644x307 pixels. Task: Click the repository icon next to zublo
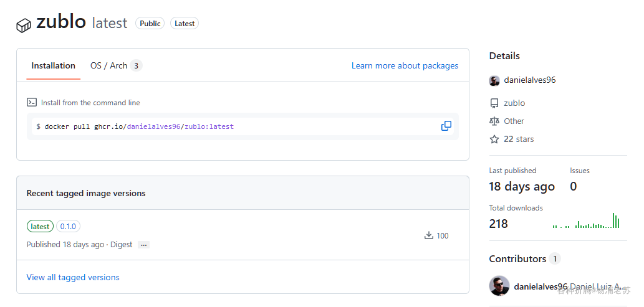point(494,103)
